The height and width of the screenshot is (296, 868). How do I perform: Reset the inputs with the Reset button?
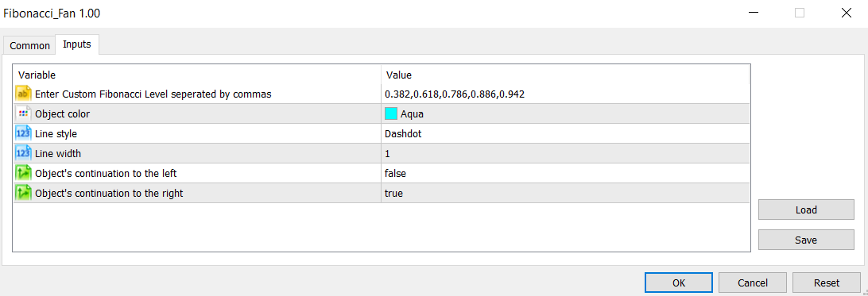(x=827, y=283)
